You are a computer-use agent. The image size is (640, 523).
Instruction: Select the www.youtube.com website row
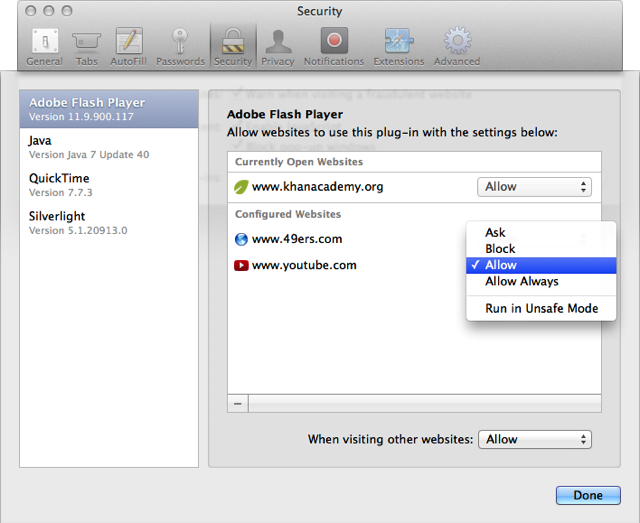[x=304, y=265]
